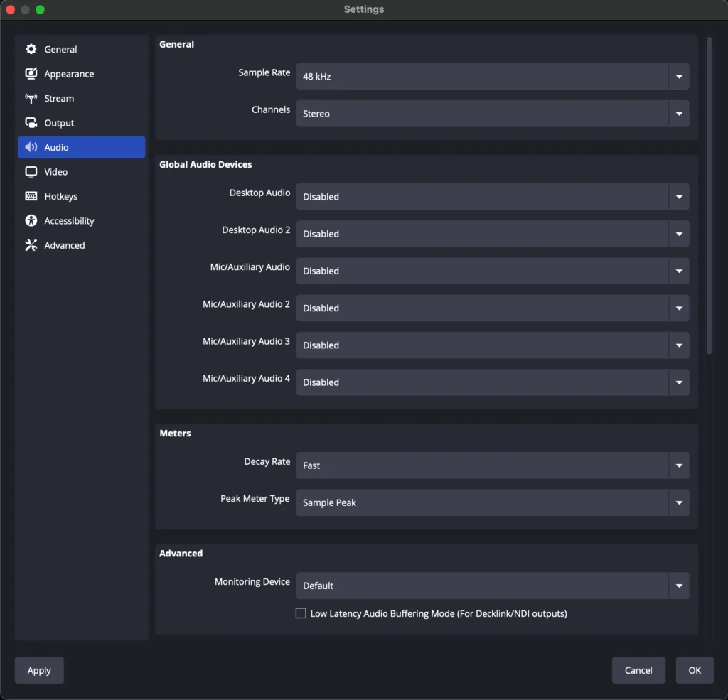Change the Decay Rate setting
The height and width of the screenshot is (700, 728).
[x=493, y=465]
